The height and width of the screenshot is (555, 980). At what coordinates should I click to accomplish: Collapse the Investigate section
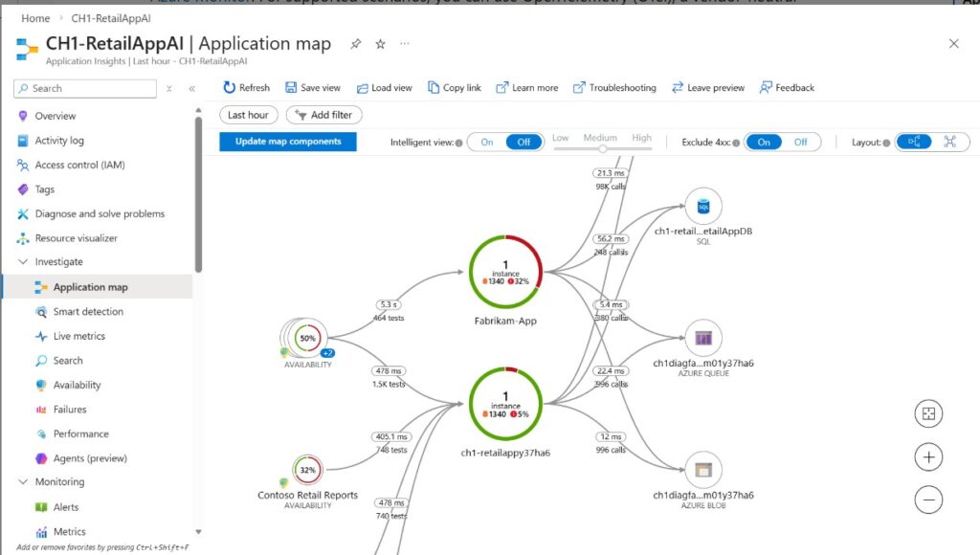pos(23,261)
